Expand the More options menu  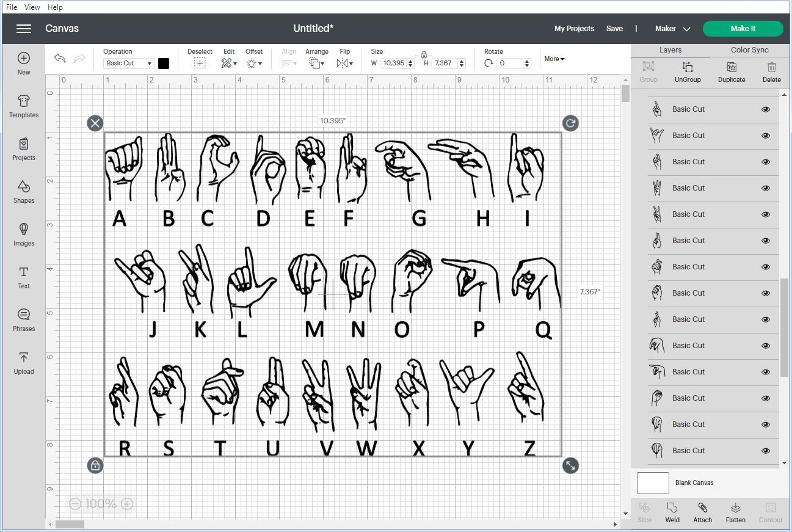pos(553,59)
